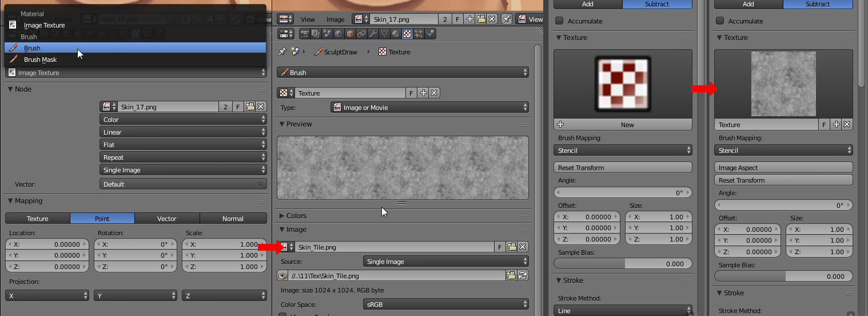
Task: Enable the left Accumulate checkbox
Action: point(559,21)
